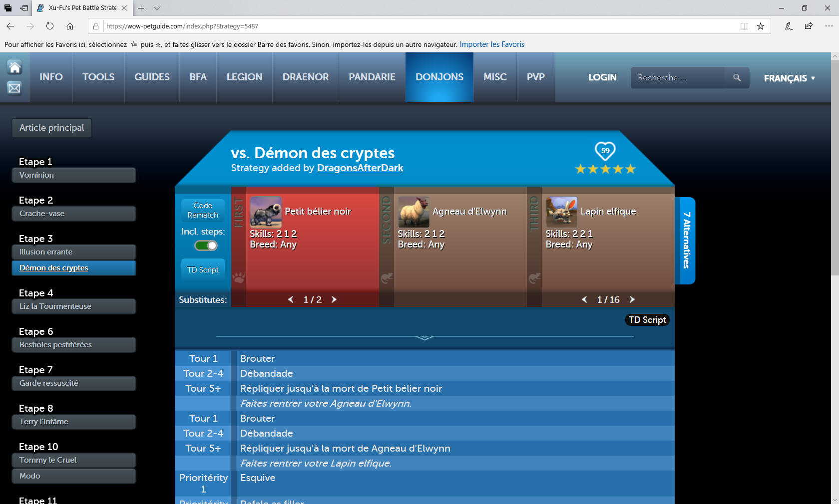This screenshot has width=839, height=504.
Task: Select Bestioles pestiférées in sidebar
Action: (74, 345)
